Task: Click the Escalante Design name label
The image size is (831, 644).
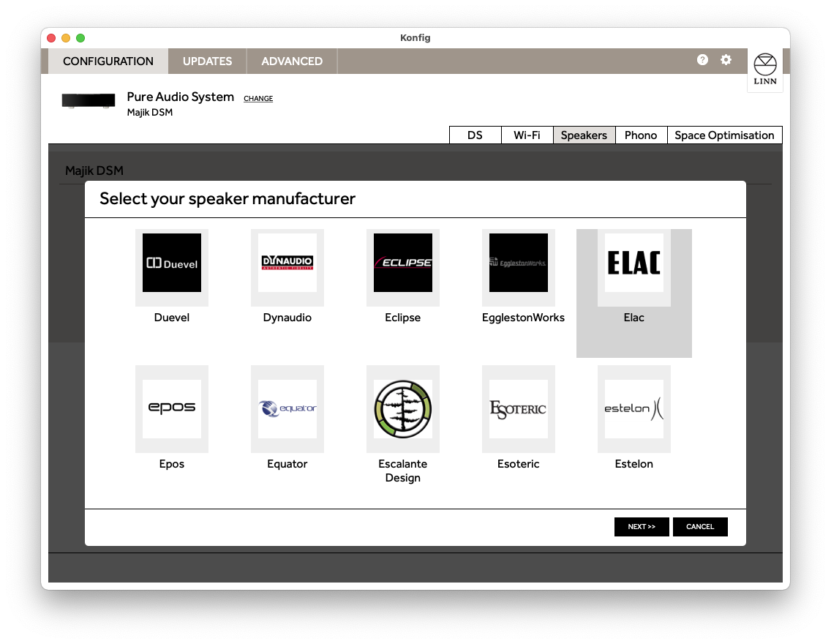Action: 403,471
